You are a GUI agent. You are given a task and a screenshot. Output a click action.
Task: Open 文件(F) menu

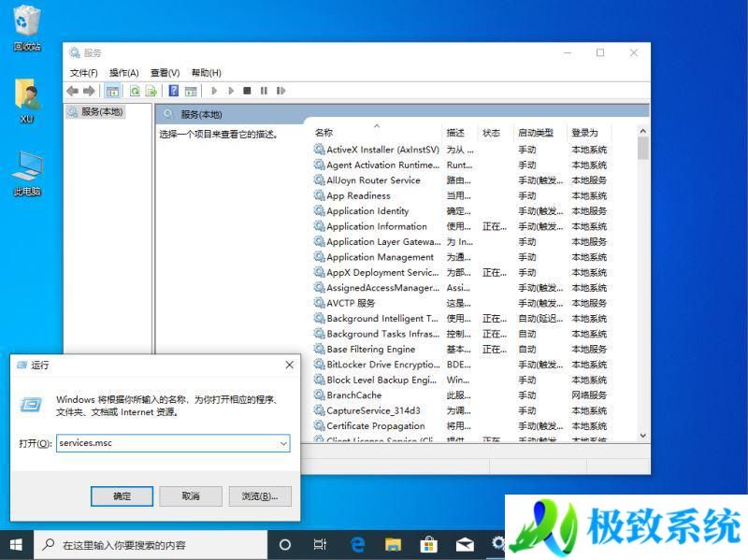tap(83, 73)
